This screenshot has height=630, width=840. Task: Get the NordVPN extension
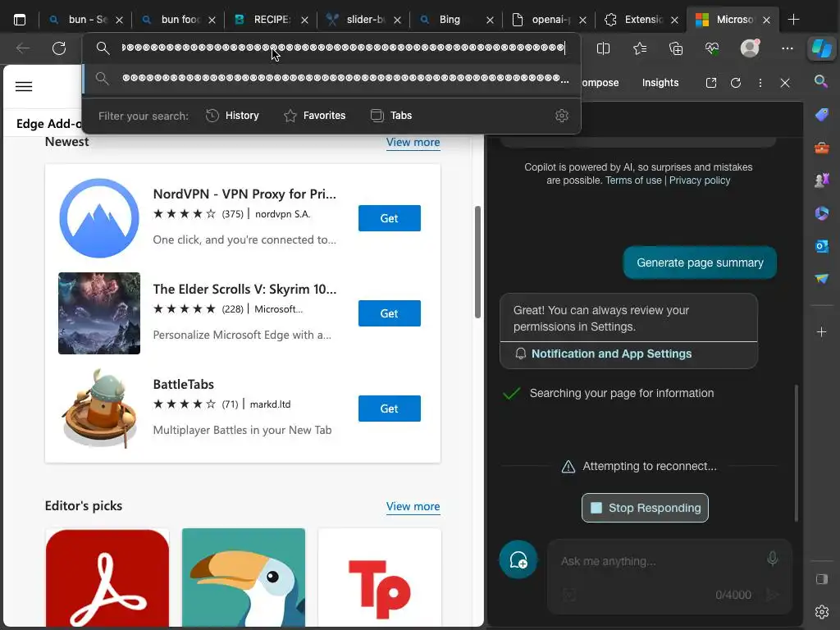coord(390,218)
